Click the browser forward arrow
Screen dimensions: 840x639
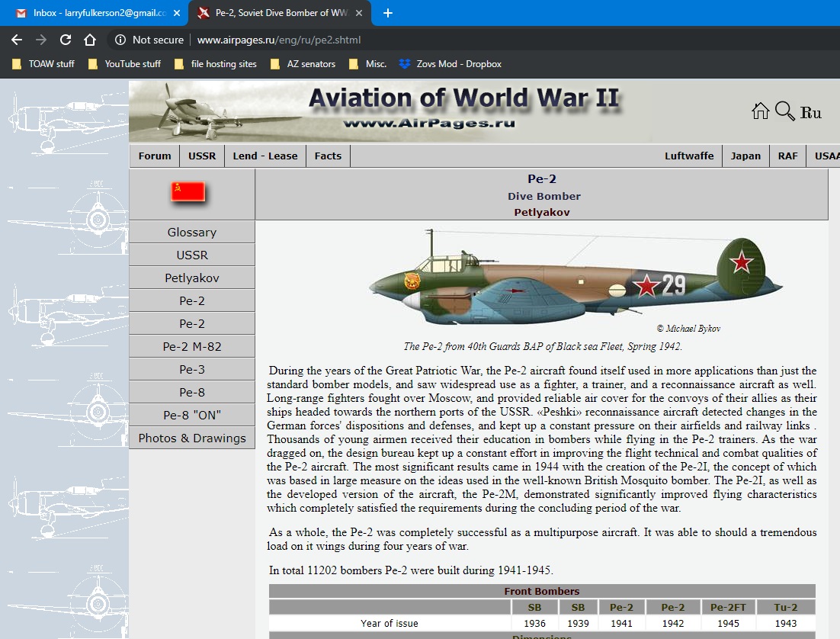(x=40, y=40)
